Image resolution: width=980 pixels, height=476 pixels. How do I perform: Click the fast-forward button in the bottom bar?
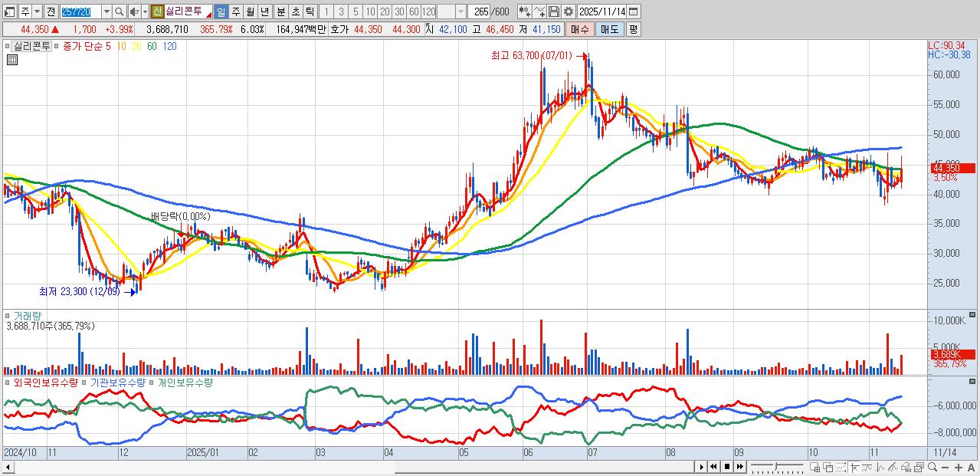[x=740, y=467]
